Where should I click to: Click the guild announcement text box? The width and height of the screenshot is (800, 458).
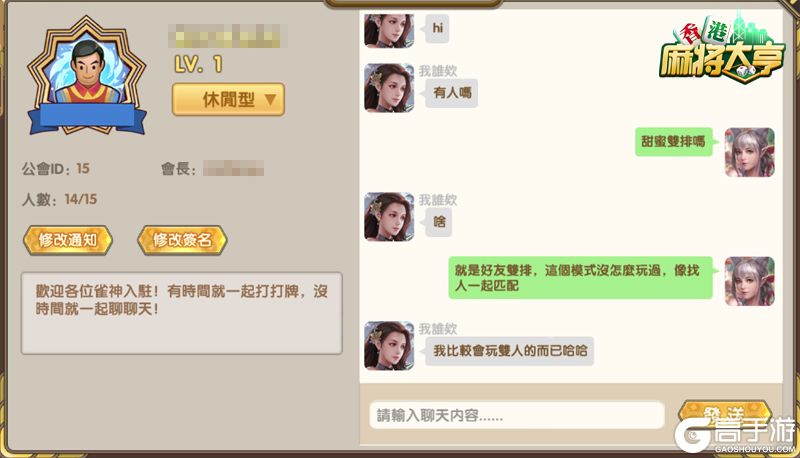[x=182, y=313]
